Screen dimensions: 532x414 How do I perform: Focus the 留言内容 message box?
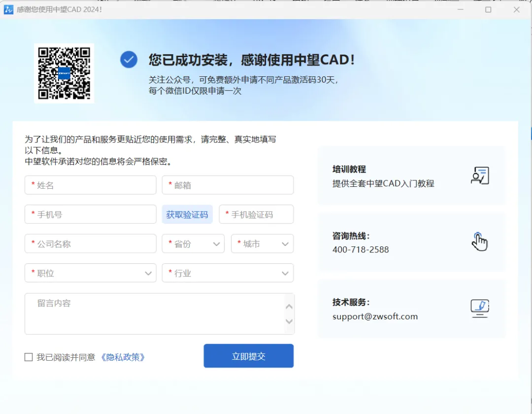click(160, 314)
